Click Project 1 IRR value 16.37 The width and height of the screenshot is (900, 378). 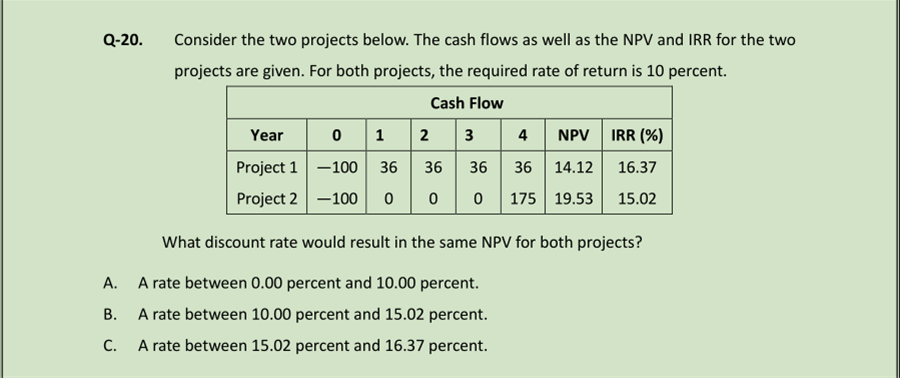click(x=637, y=167)
